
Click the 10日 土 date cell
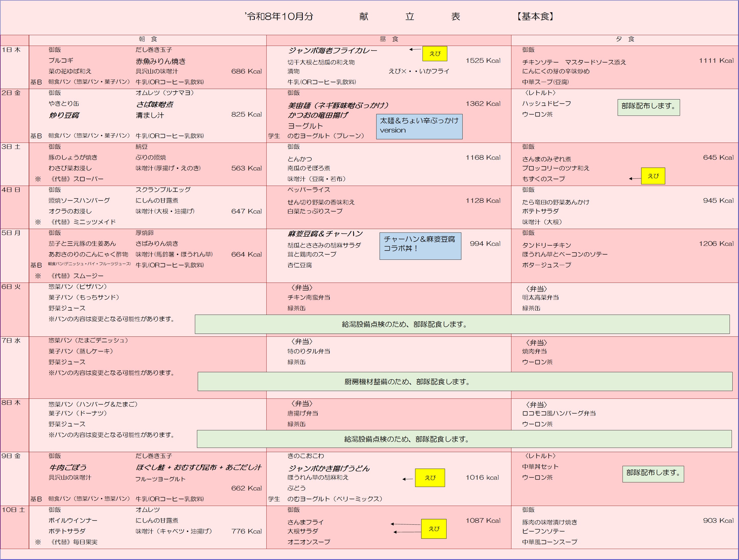(15, 527)
